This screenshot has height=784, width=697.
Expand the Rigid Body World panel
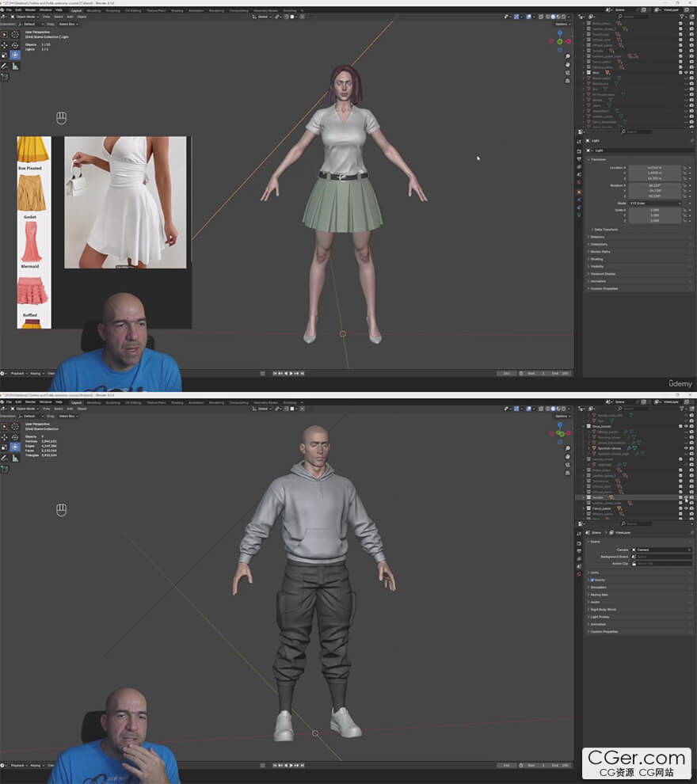tap(604, 609)
